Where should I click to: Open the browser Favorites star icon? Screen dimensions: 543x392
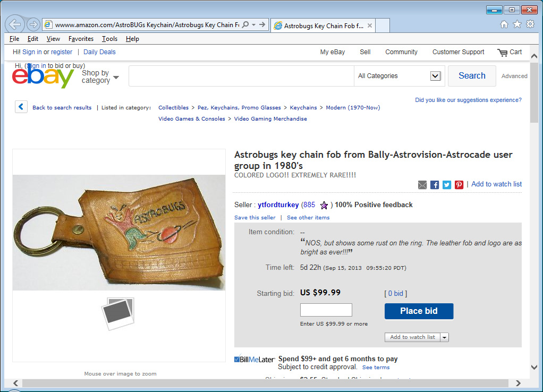(x=517, y=24)
